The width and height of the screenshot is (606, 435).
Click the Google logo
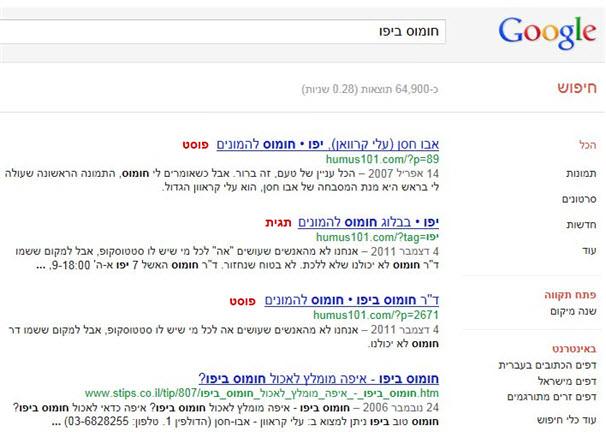[x=547, y=33]
